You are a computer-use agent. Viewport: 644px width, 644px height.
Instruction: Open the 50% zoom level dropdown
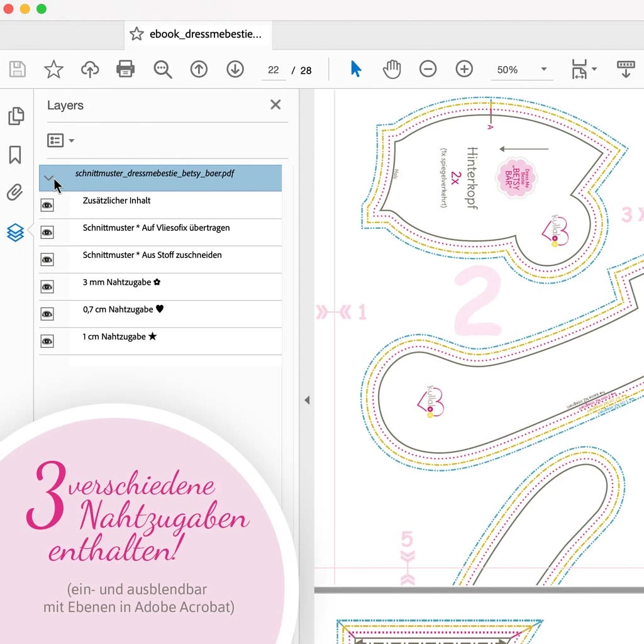click(543, 70)
